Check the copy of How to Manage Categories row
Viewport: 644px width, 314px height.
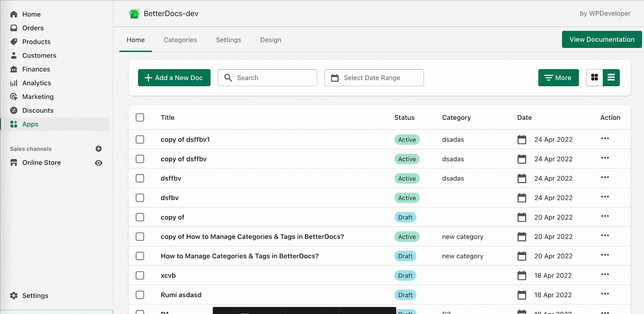click(x=140, y=236)
